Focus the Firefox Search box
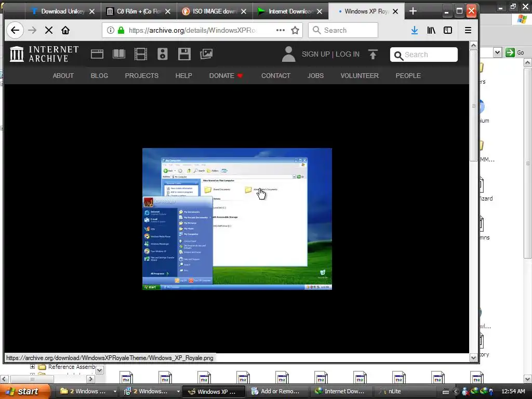 tap(343, 30)
